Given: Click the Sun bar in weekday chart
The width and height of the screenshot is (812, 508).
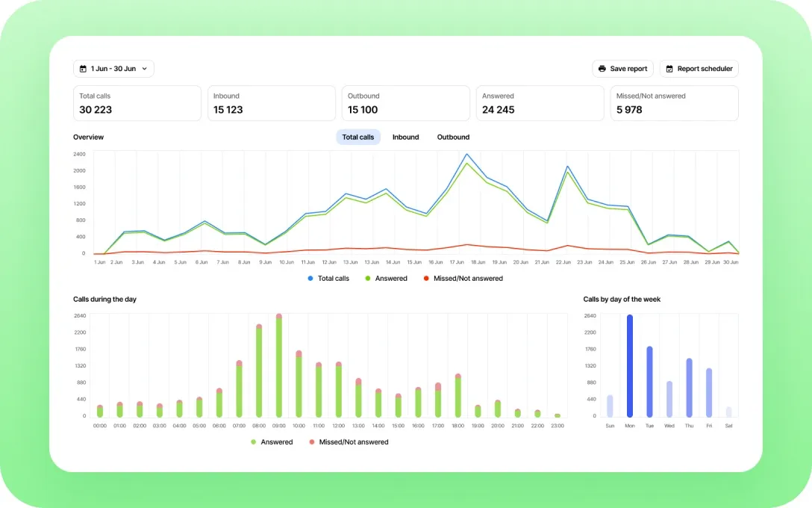Looking at the screenshot, I should click(610, 406).
